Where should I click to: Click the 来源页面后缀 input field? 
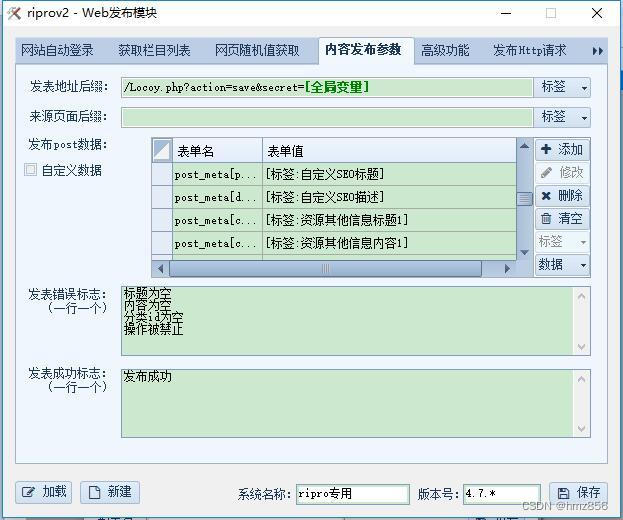coord(327,117)
